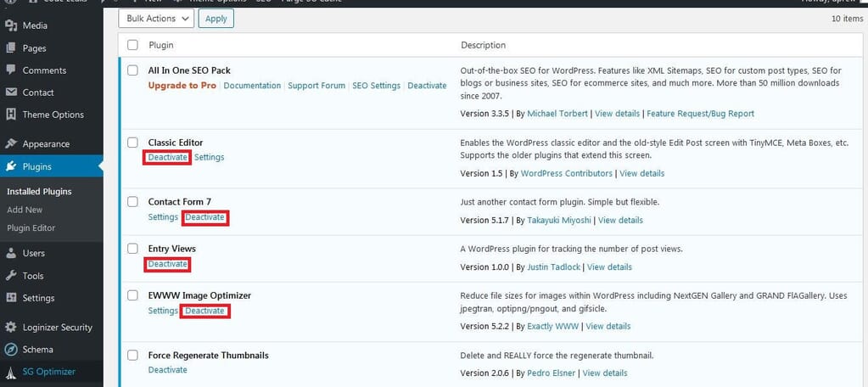Viewport: 868px width, 387px height.
Task: Open Exactly WWW author link
Action: (553, 326)
